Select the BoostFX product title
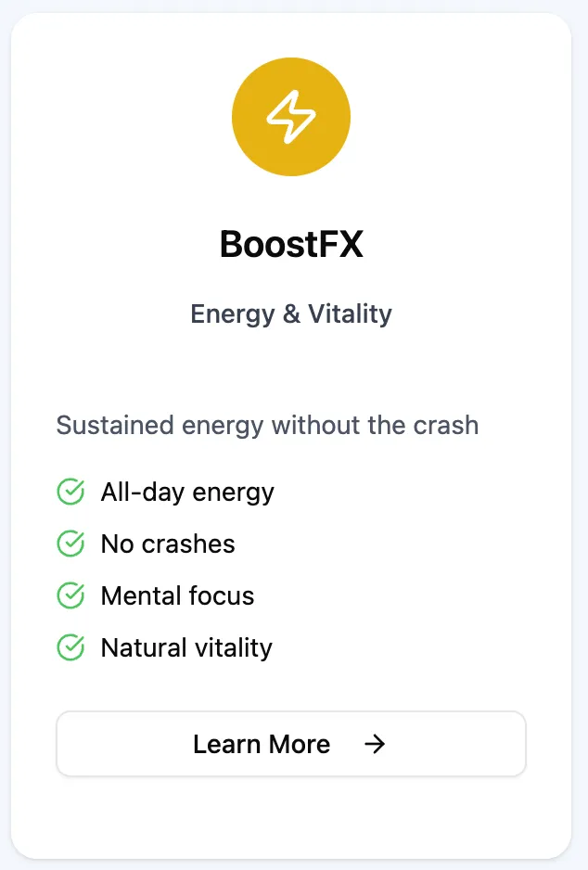Viewport: 588px width, 870px height. [x=291, y=245]
